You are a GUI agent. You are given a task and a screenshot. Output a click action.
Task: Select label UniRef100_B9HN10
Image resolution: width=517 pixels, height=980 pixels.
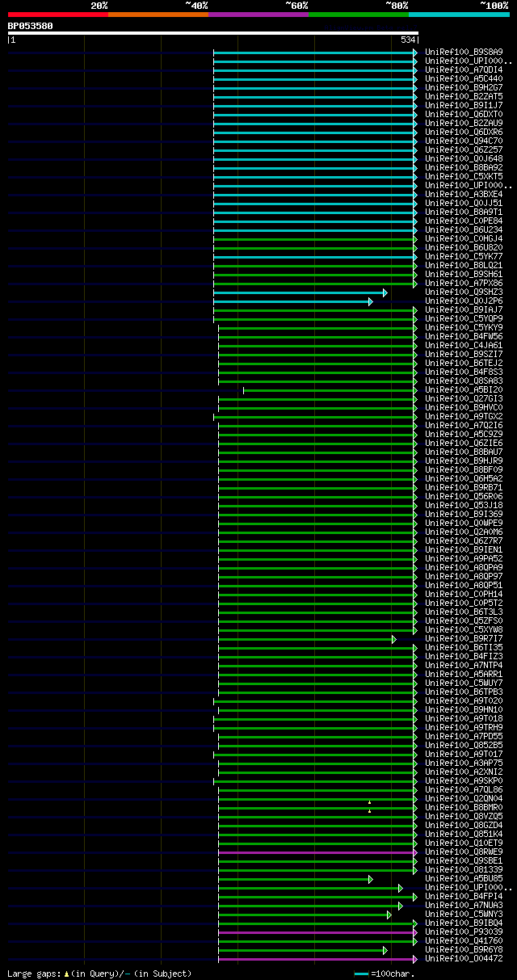click(x=464, y=710)
